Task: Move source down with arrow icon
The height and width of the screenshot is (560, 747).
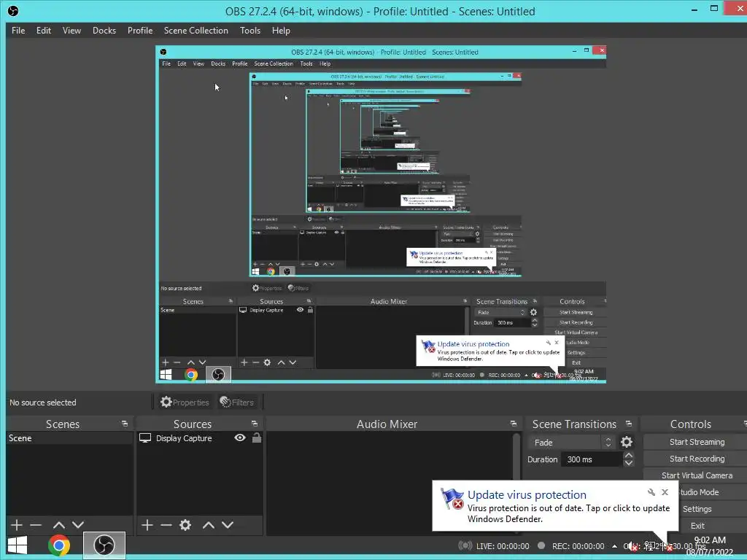Action: coord(228,525)
